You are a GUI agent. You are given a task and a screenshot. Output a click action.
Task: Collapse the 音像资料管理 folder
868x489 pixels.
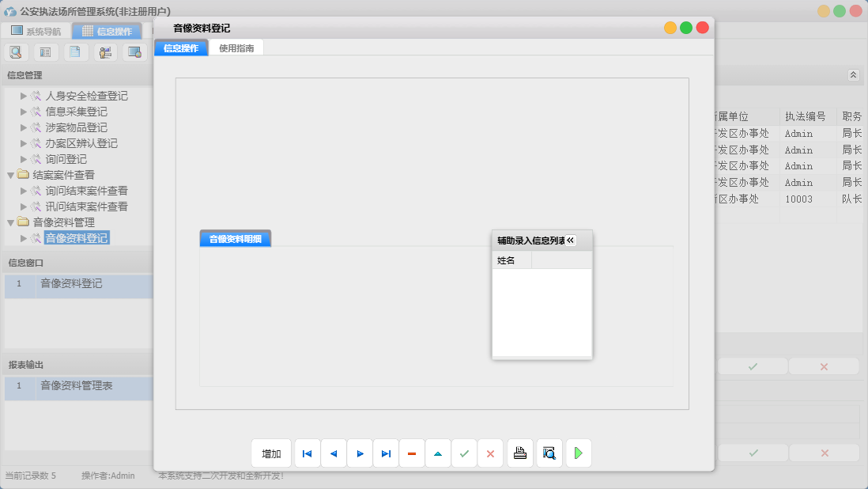10,222
